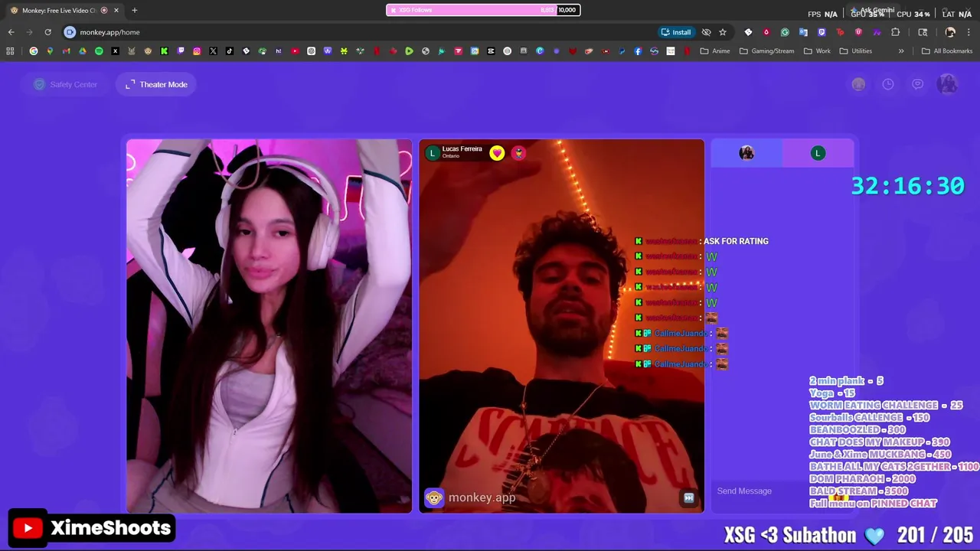
Task: Open the All Bookmarks folder
Action: (946, 51)
